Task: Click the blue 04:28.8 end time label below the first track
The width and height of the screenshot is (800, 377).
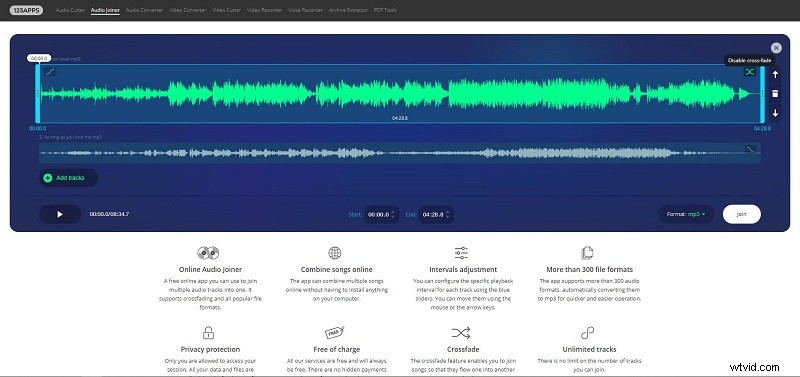Action: (x=762, y=129)
